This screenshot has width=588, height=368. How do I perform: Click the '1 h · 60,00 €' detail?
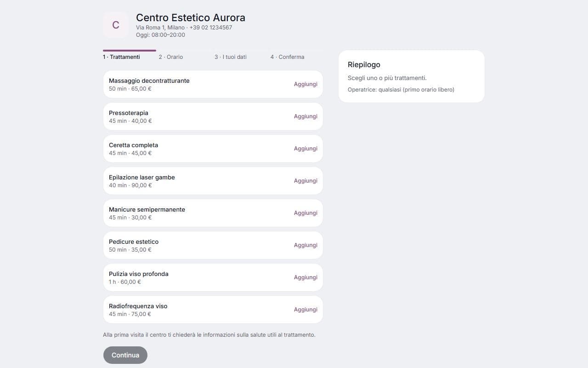125,282
